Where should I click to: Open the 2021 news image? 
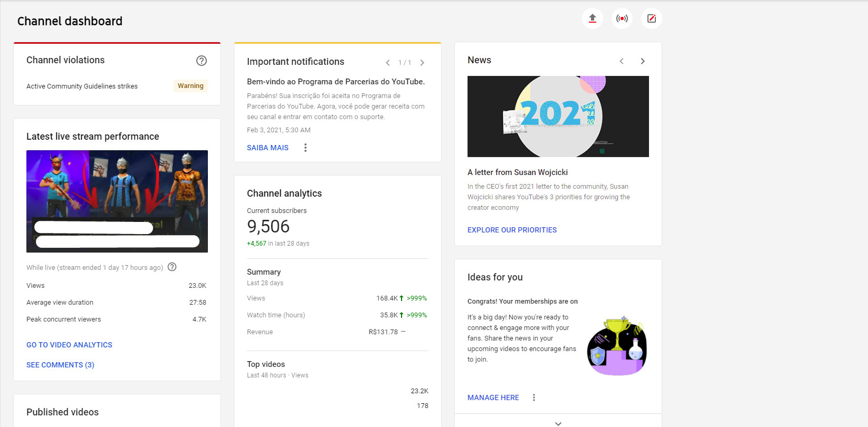click(x=558, y=117)
